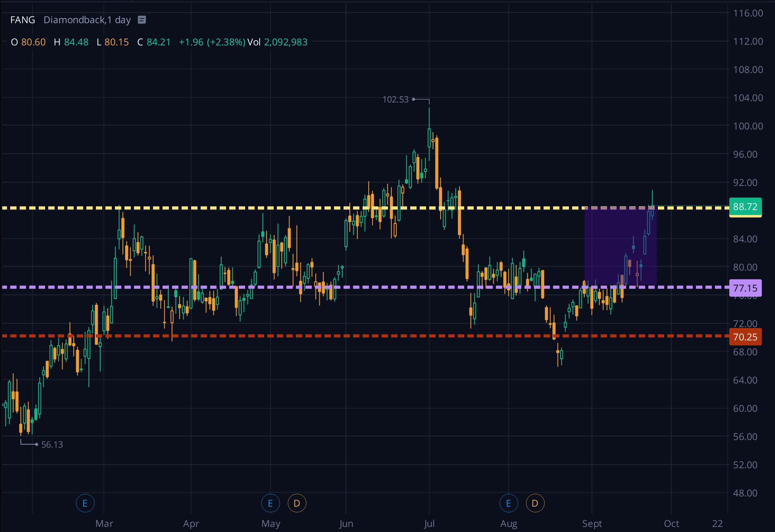Open the dividend D marker in August
Image resolution: width=775 pixels, height=532 pixels.
click(535, 503)
